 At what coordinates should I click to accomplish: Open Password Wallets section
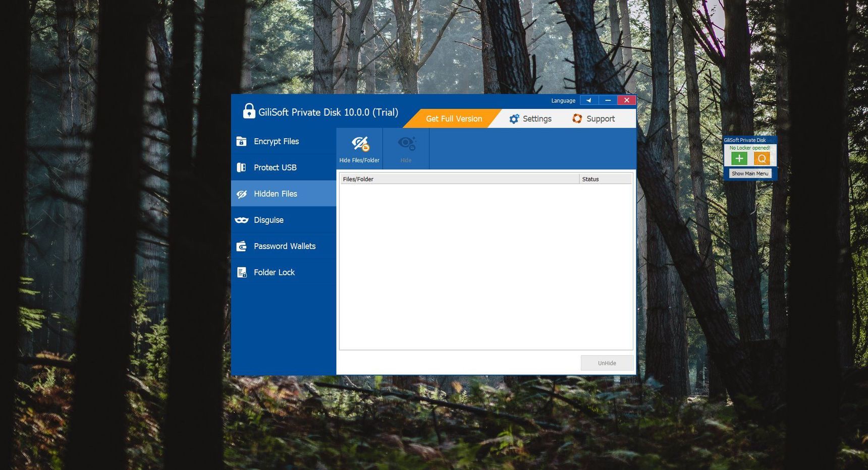point(284,246)
